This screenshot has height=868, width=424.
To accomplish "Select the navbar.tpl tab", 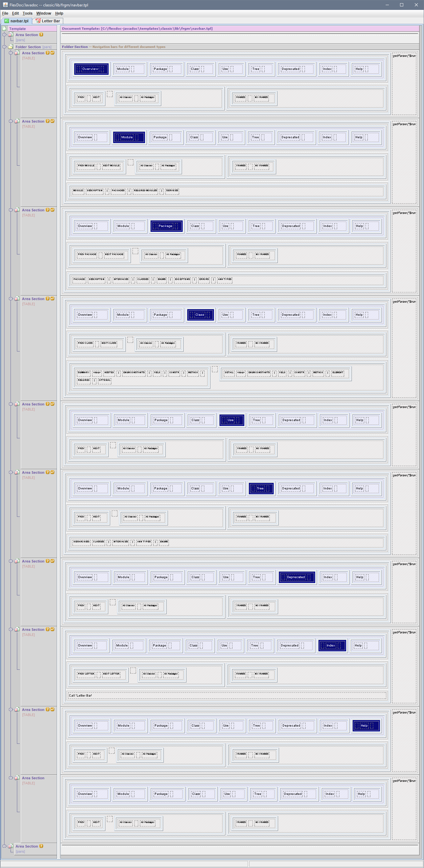I will (x=17, y=21).
